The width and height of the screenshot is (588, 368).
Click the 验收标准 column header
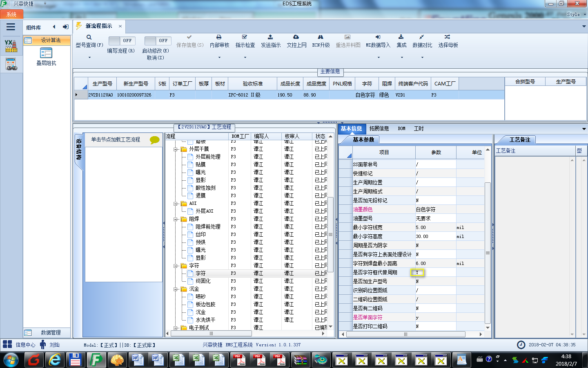coord(252,83)
